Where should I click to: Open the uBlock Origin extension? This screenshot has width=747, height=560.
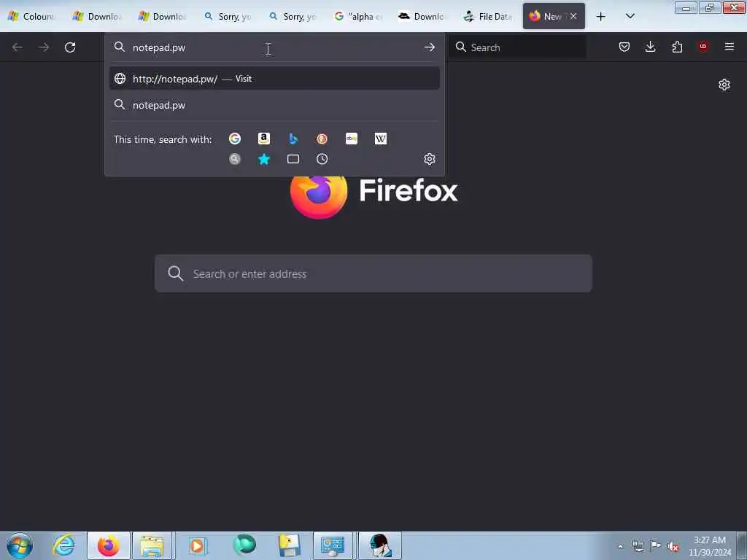tap(703, 47)
